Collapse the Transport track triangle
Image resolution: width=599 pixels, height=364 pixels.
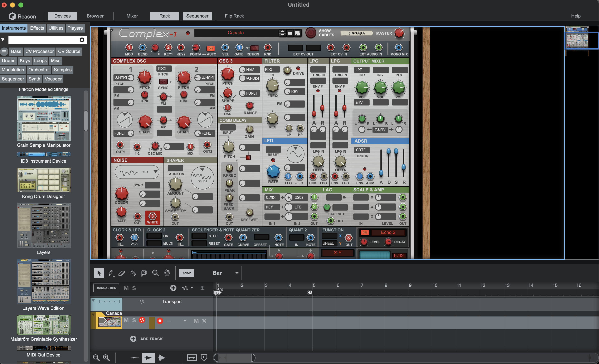click(x=93, y=301)
